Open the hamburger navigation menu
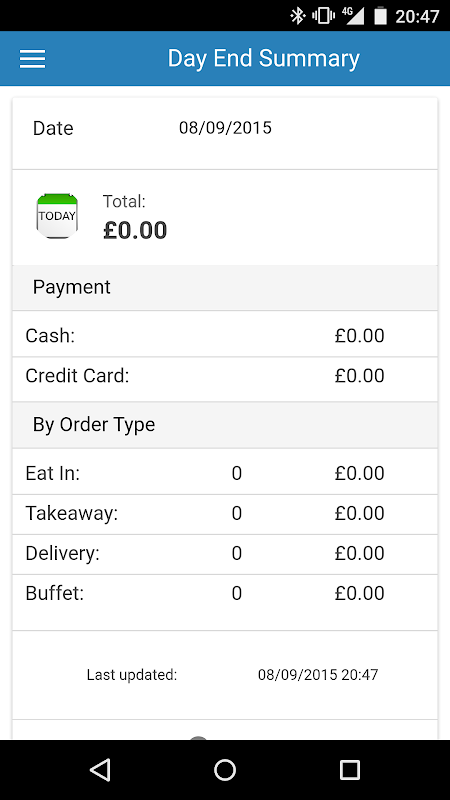The image size is (450, 800). (33, 59)
